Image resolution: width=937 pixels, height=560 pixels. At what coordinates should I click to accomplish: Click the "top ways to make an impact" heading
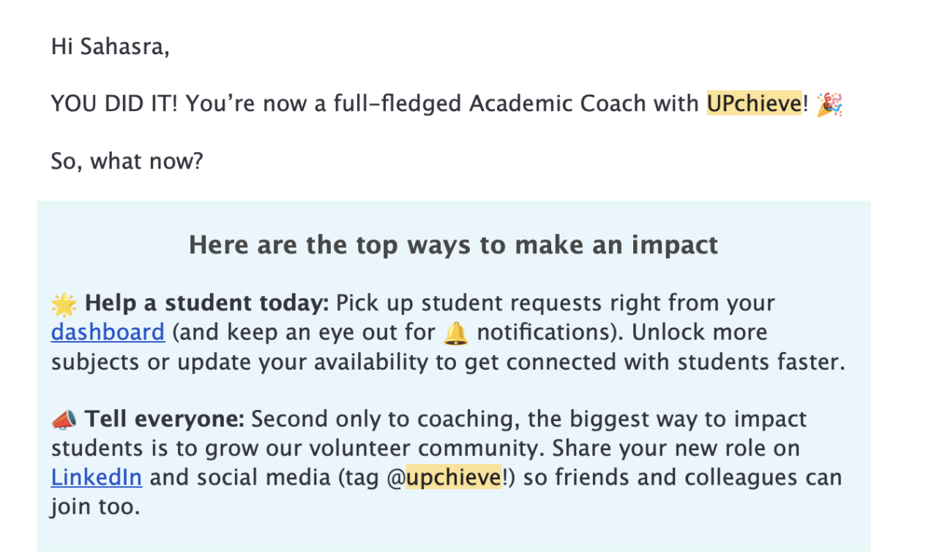pos(453,244)
